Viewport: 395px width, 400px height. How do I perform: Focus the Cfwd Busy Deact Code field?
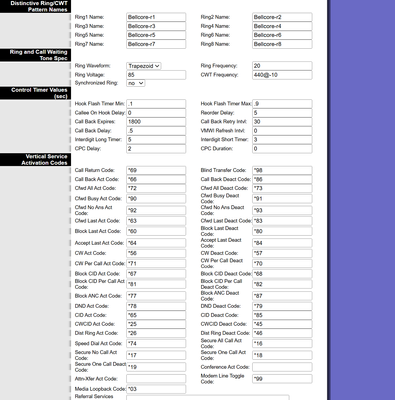pos(282,199)
